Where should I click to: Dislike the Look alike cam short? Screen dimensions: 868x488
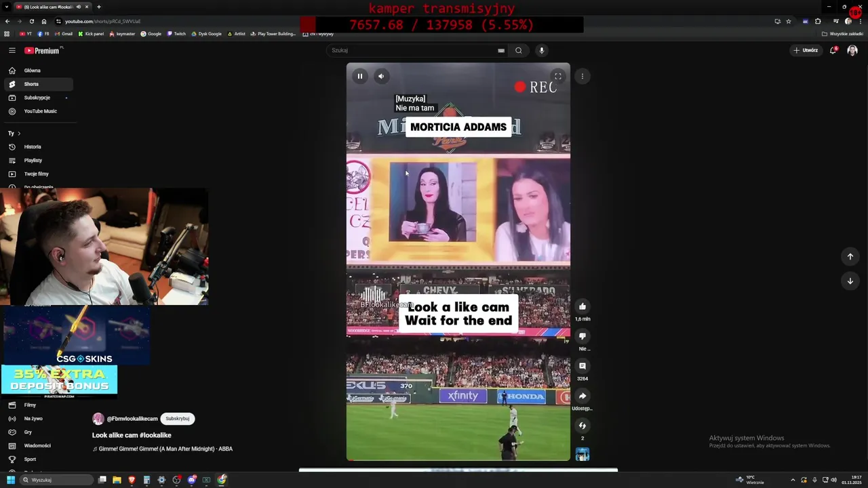point(583,336)
